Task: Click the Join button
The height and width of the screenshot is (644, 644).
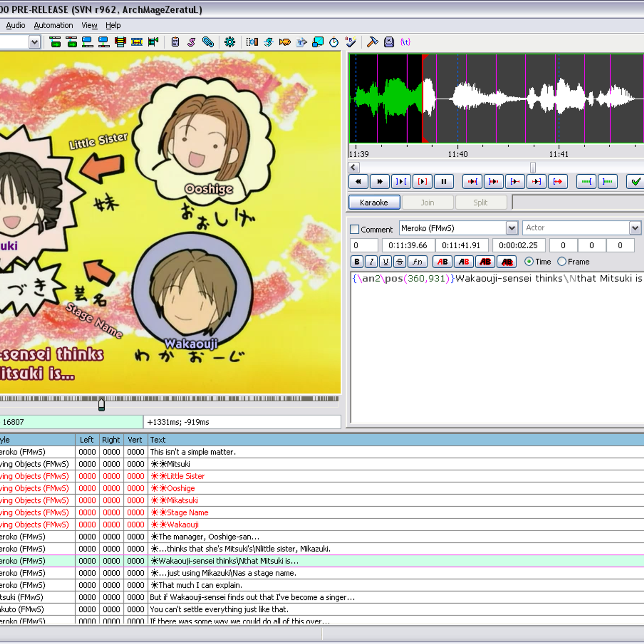Action: click(x=427, y=202)
